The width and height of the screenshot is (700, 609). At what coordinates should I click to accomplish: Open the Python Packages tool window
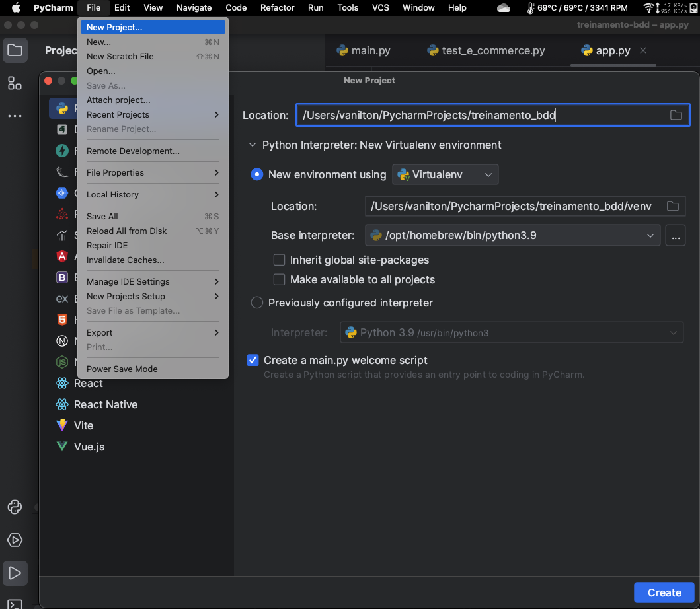(x=15, y=507)
